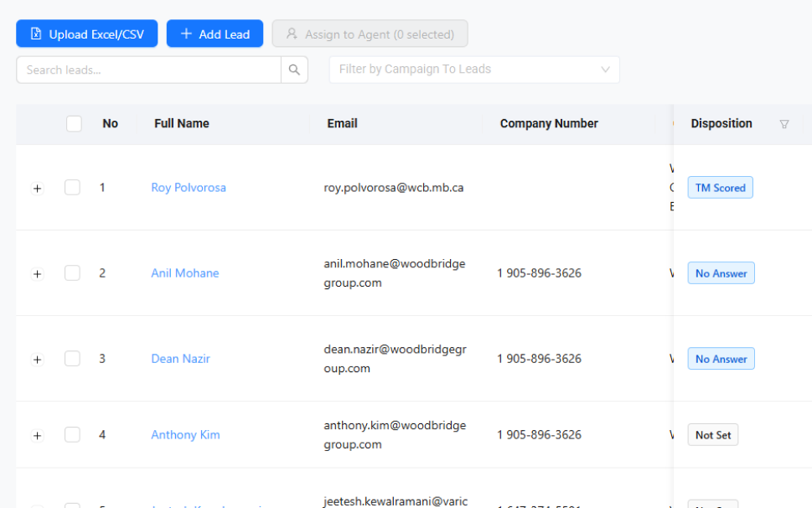Expand Dean Nazir row plus icon

click(37, 360)
